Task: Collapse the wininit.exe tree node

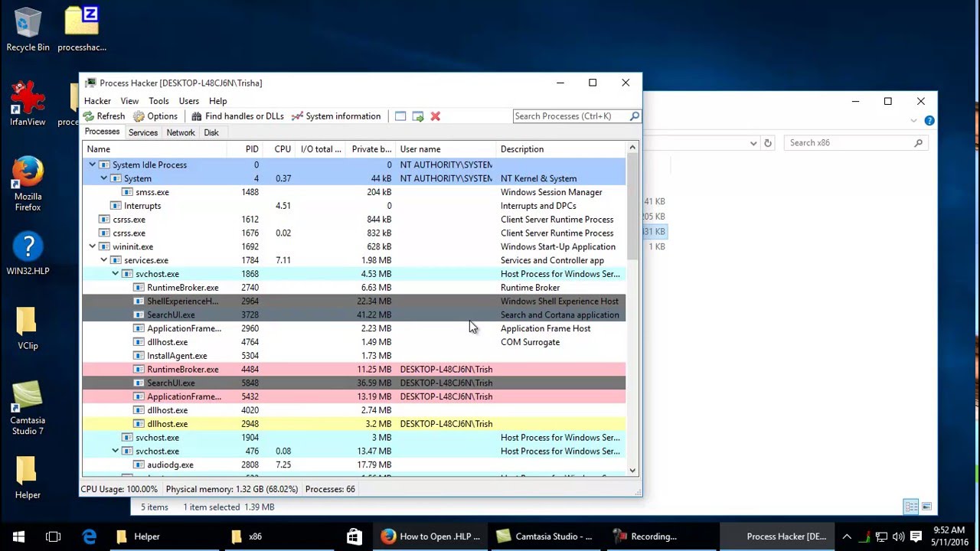Action: [x=93, y=246]
